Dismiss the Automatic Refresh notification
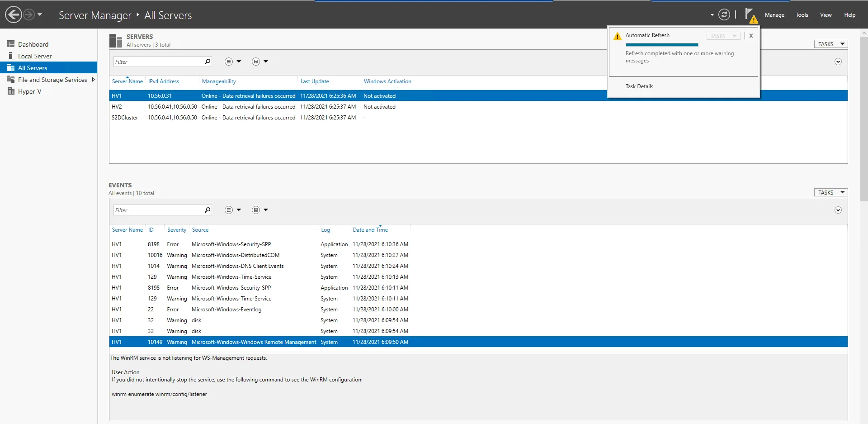 pyautogui.click(x=751, y=35)
